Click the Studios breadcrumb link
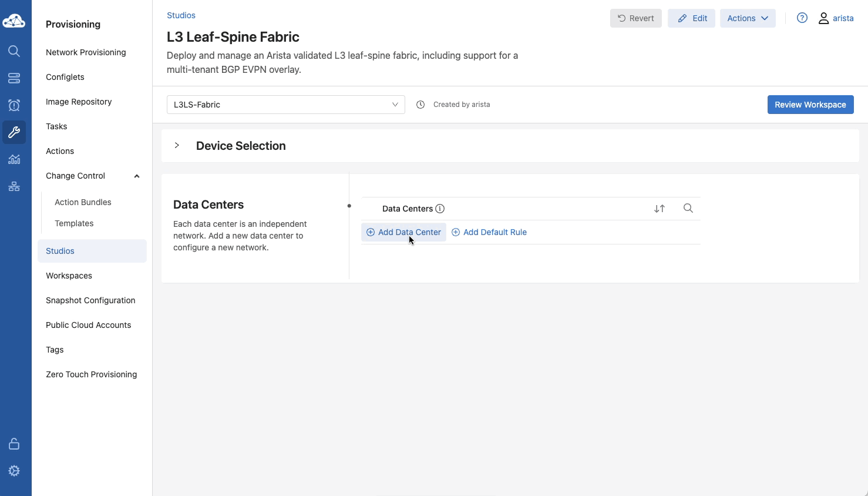 [181, 15]
